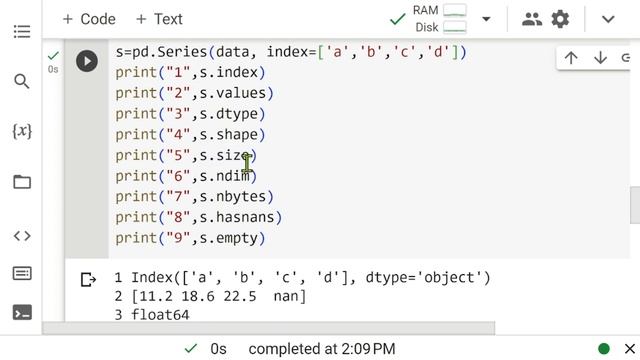Click the output line starting '1 Index(['
Viewport: 640px width, 360px height.
tap(302, 278)
